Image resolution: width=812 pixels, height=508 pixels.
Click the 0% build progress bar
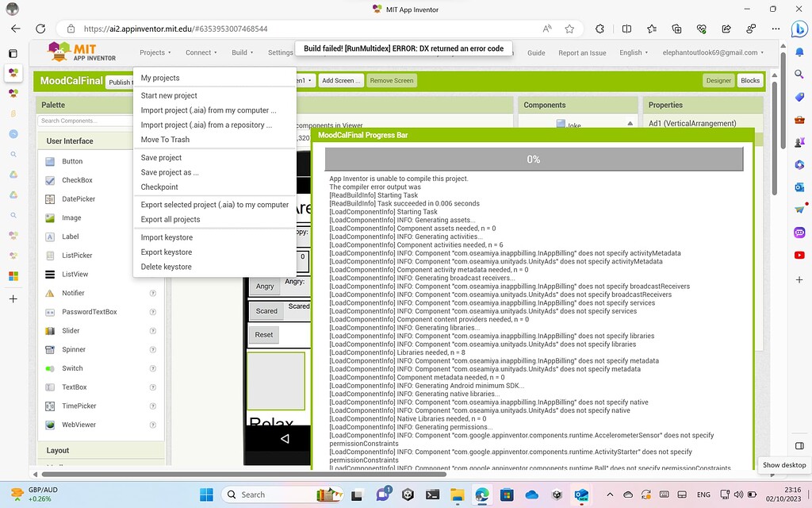point(532,159)
